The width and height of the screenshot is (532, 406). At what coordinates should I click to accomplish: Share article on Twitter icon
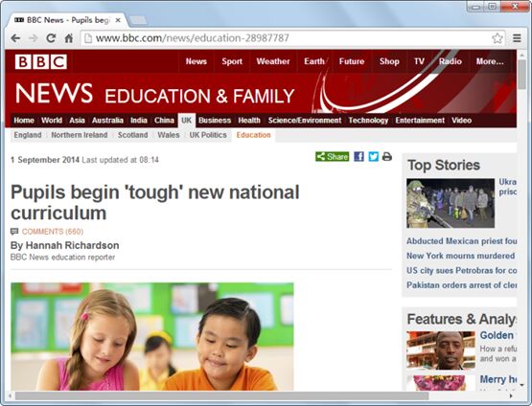373,157
